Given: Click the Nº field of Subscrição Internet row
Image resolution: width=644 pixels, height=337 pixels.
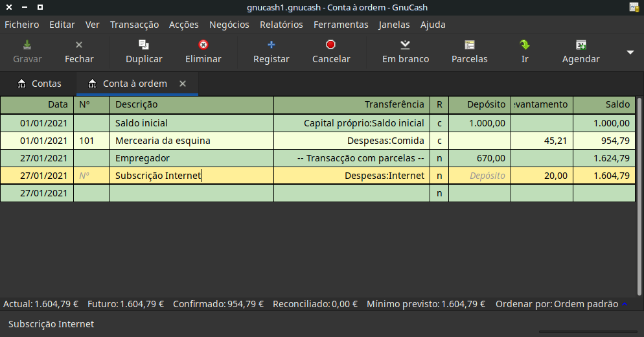Looking at the screenshot, I should [x=91, y=176].
